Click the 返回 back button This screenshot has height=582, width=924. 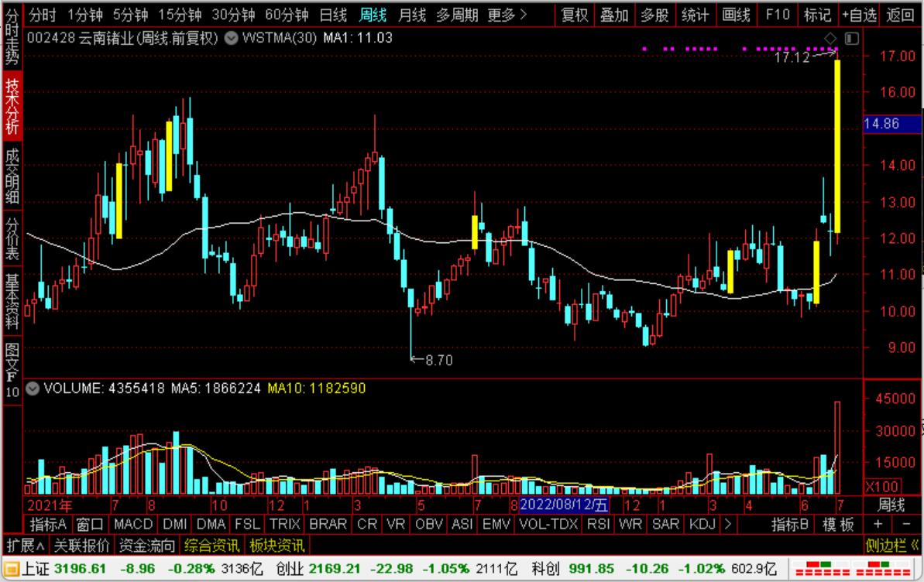click(901, 15)
